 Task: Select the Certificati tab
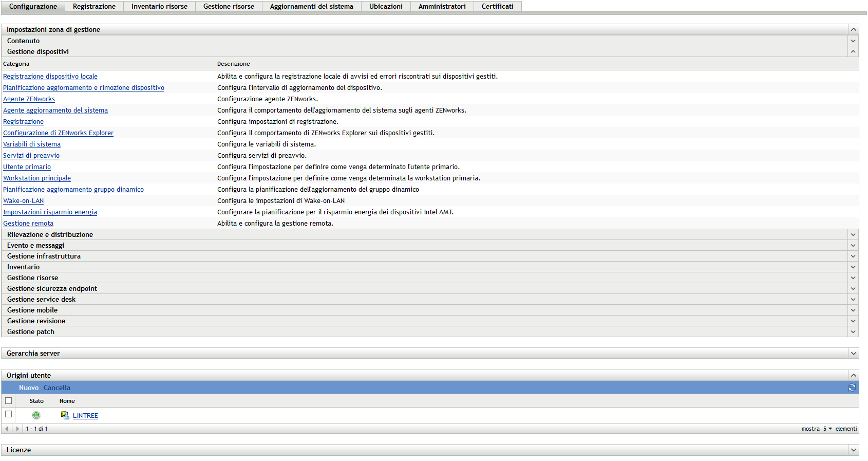click(497, 6)
